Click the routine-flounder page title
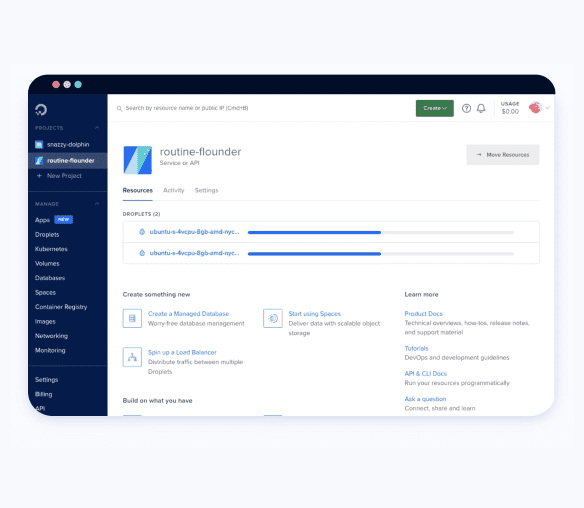584x508 pixels. (x=200, y=152)
